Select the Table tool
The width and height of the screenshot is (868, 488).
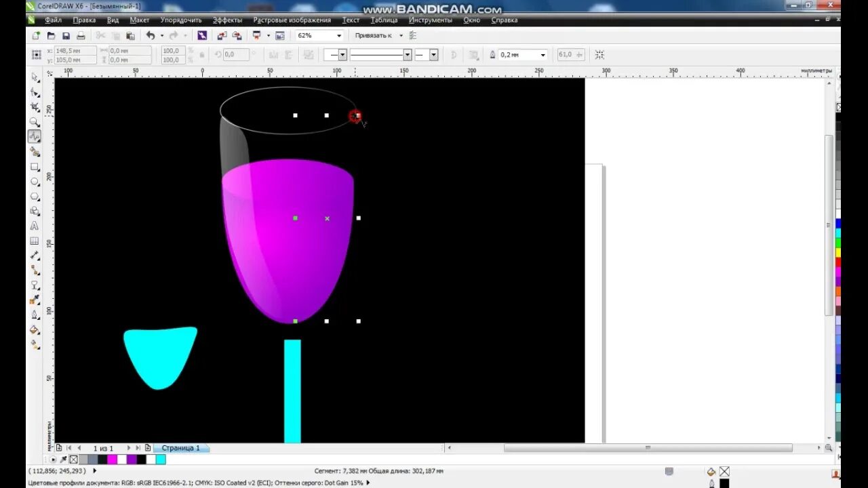(x=35, y=241)
